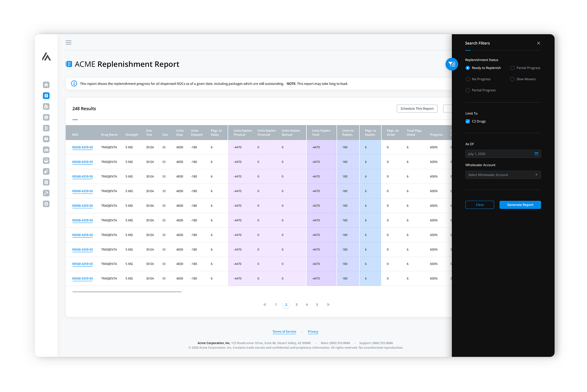The width and height of the screenshot is (587, 392).
Task: Uncheck the C2 Drugs checkbox
Action: (x=467, y=121)
